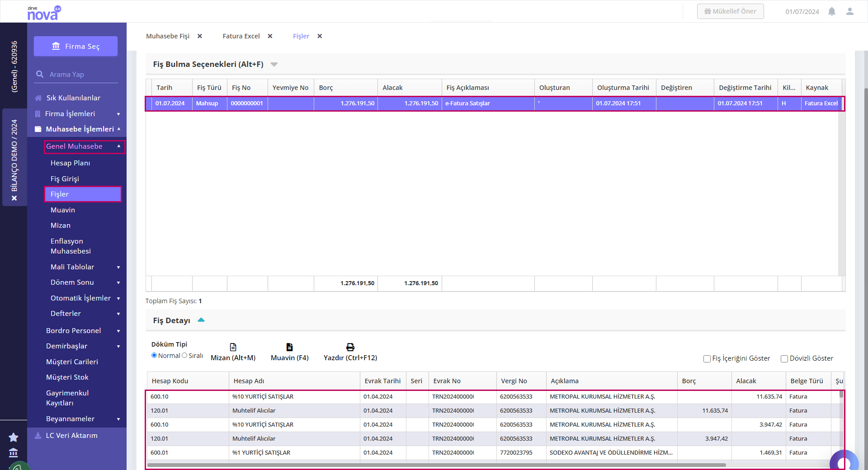The height and width of the screenshot is (470, 868).
Task: Sort by Hesap Kodu column header
Action: [188, 381]
